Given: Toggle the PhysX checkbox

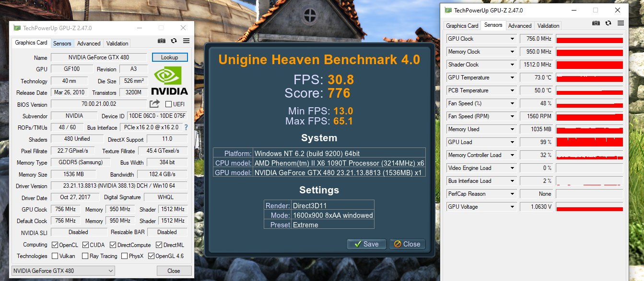Looking at the screenshot, I should [124, 256].
